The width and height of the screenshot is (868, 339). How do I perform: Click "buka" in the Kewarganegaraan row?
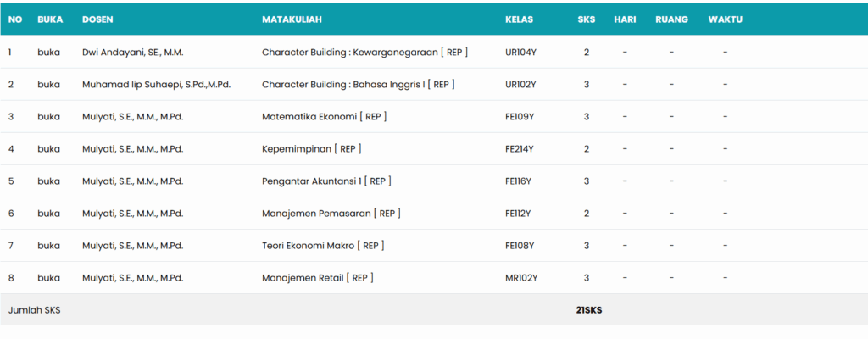click(x=48, y=53)
